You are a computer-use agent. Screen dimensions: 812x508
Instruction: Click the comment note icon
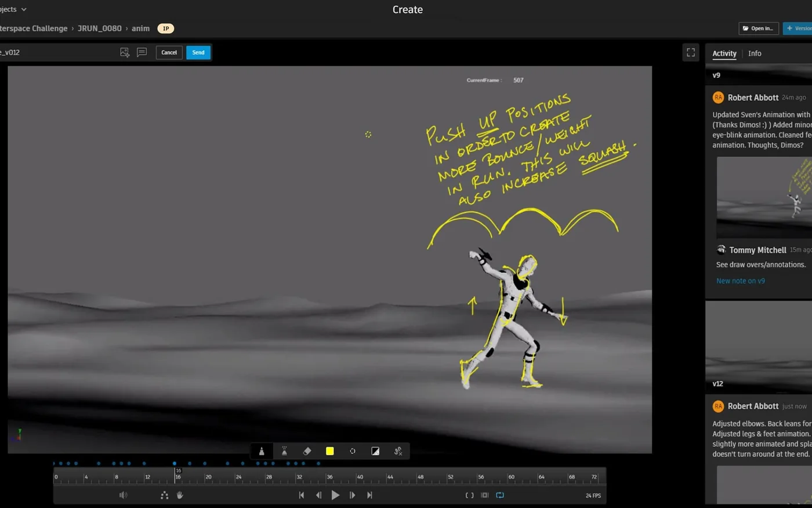142,52
